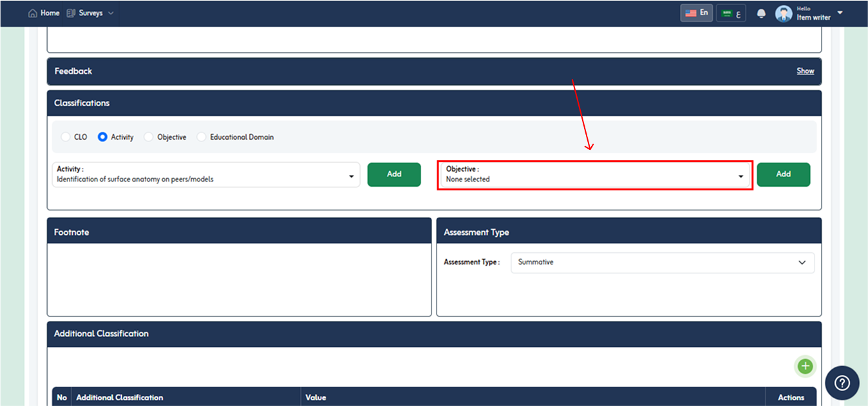Viewport: 868px width, 406px height.
Task: Open the Surveys menu
Action: [90, 13]
